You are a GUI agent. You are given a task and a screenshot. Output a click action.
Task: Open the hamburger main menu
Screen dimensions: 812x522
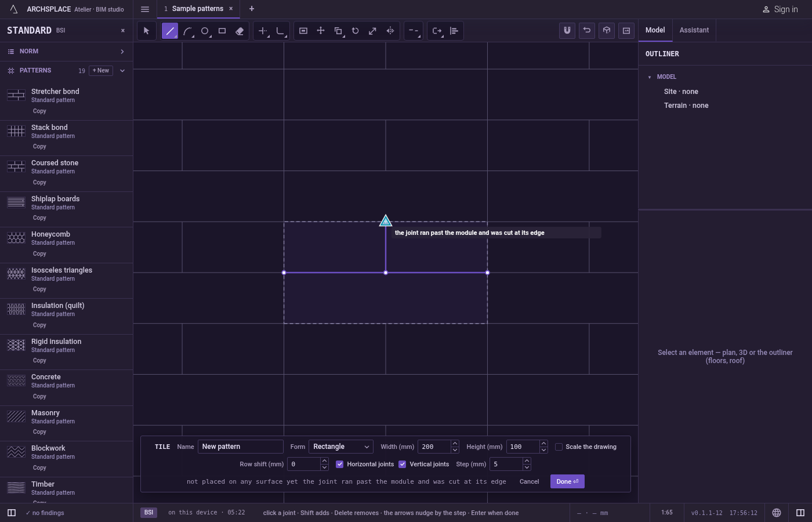click(x=145, y=9)
